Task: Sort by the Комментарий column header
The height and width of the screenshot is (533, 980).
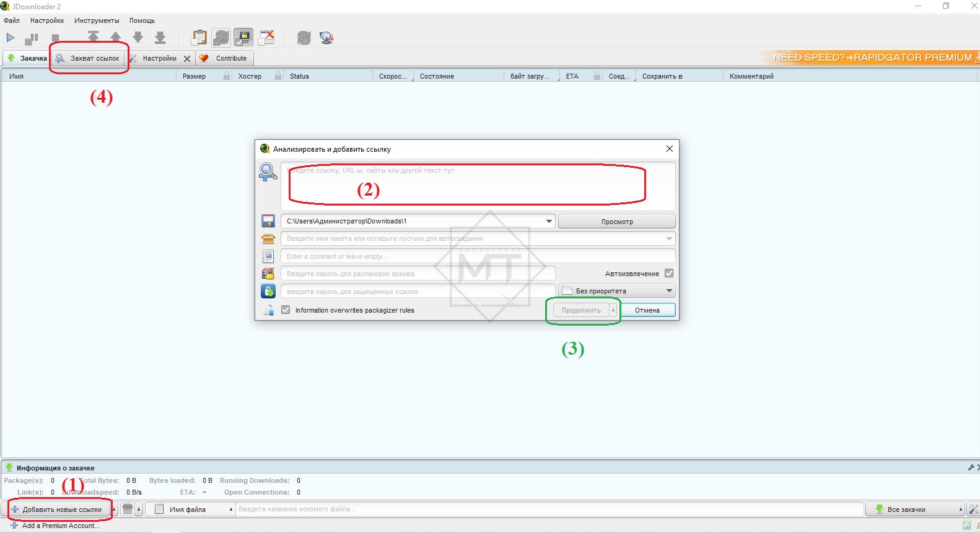Action: (850, 76)
